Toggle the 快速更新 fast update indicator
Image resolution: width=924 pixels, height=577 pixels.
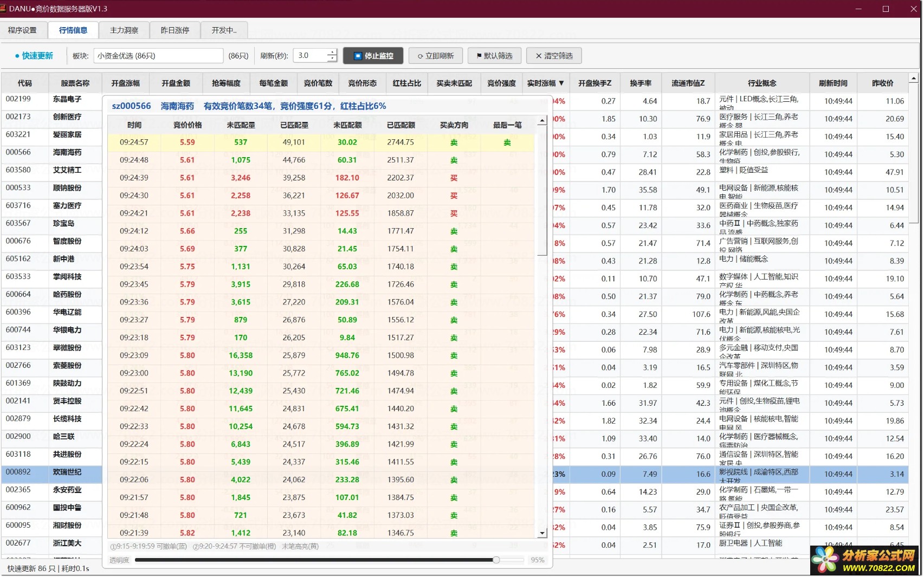click(34, 56)
